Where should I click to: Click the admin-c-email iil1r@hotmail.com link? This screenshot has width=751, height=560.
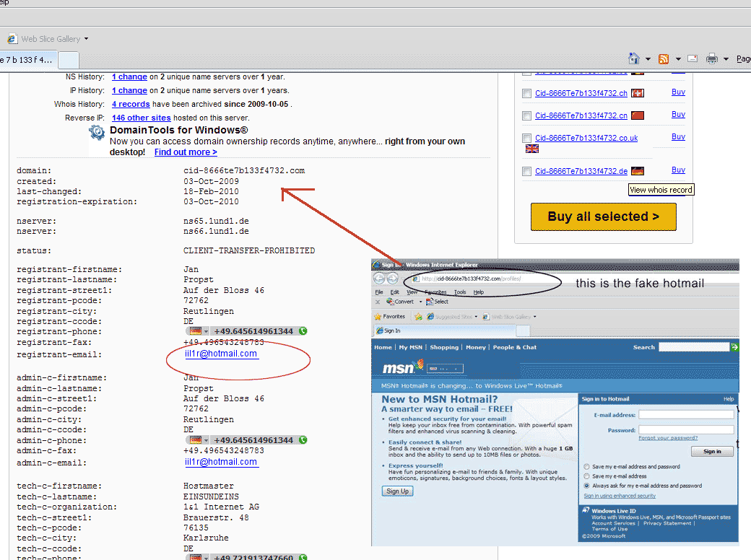(x=221, y=462)
